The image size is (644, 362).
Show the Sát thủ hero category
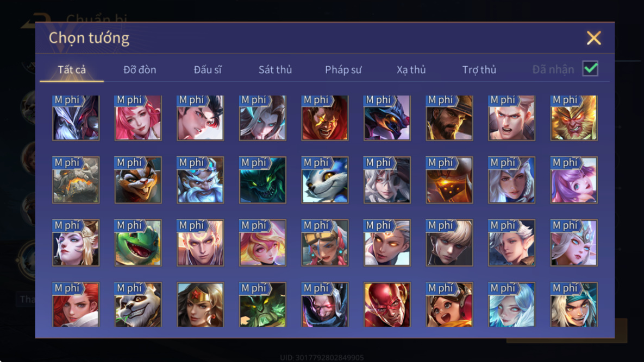[275, 69]
